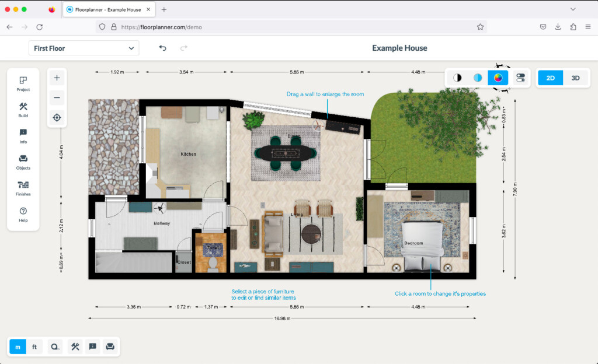Bookmark this page with the star
The height and width of the screenshot is (364, 598).
[x=480, y=27]
